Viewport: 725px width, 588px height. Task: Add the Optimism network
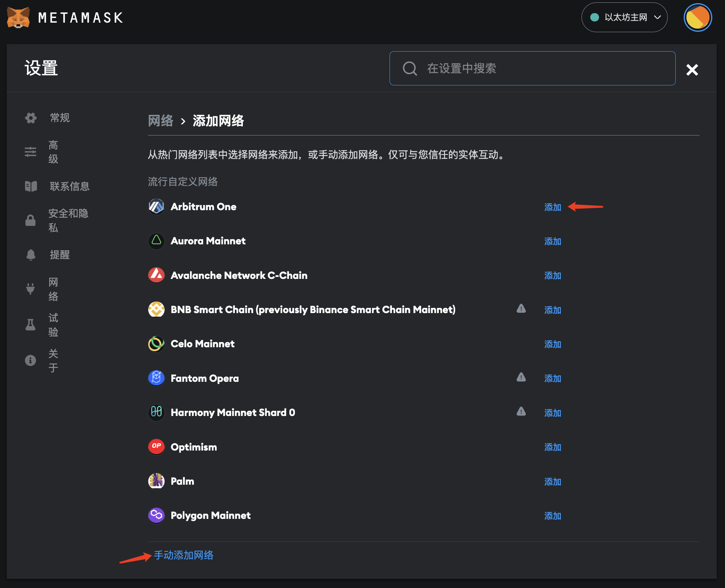tap(552, 447)
